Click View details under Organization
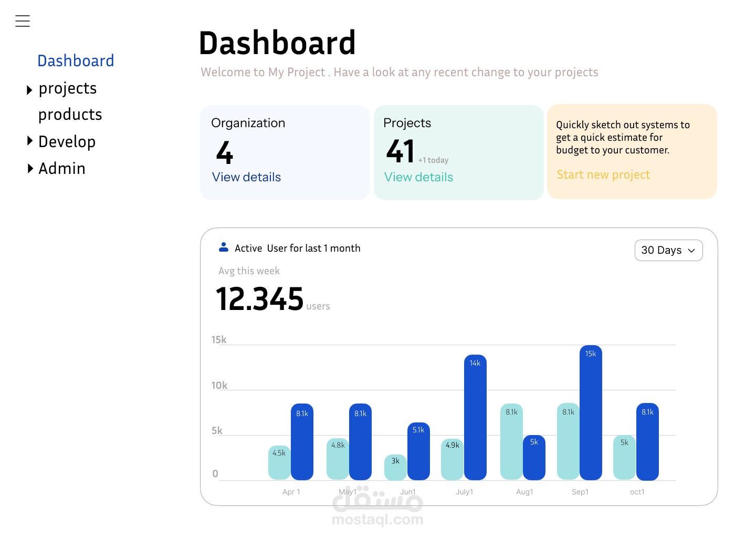This screenshot has height=538, width=756. (246, 178)
